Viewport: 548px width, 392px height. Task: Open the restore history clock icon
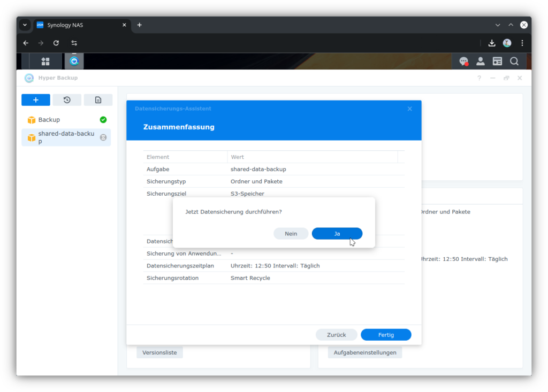(x=67, y=100)
